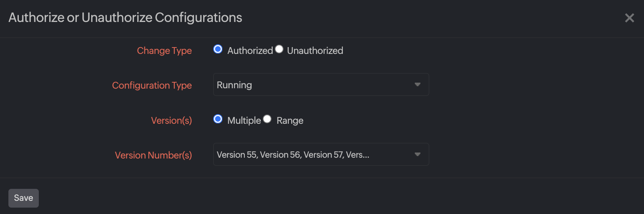Click the Authorized option text
The image size is (644, 214).
tap(250, 51)
